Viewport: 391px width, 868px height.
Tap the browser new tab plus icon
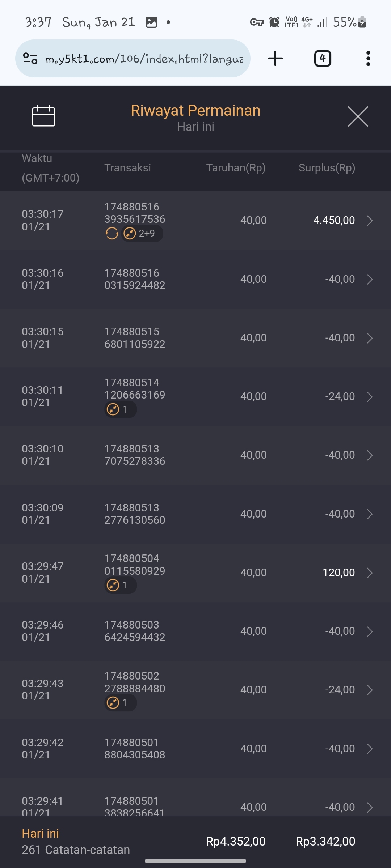coord(275,59)
